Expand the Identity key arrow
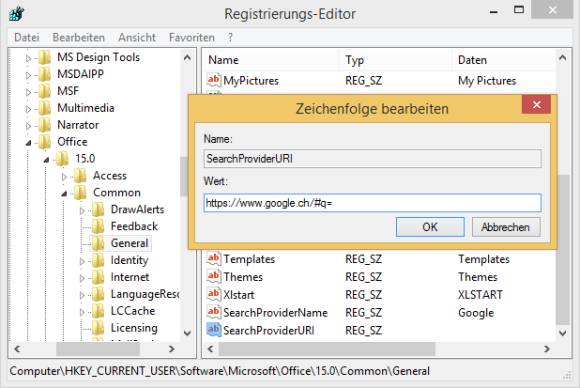Screen dimensions: 580x388 (82, 261)
